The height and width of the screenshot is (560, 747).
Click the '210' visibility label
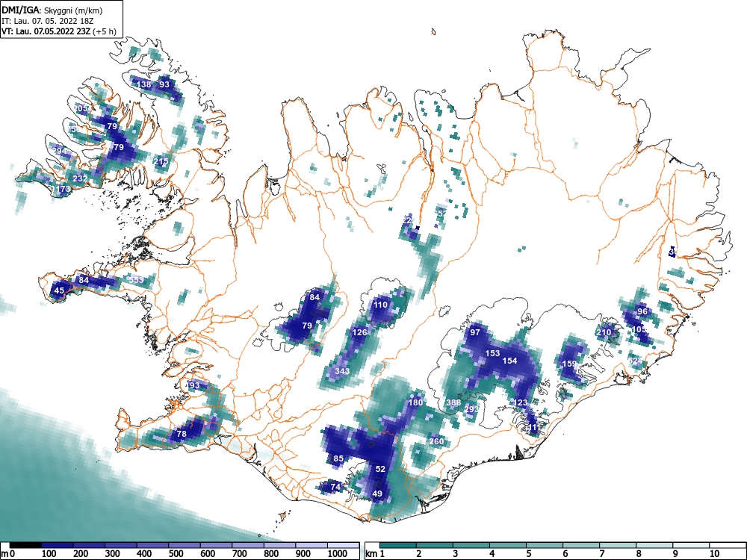tap(604, 332)
